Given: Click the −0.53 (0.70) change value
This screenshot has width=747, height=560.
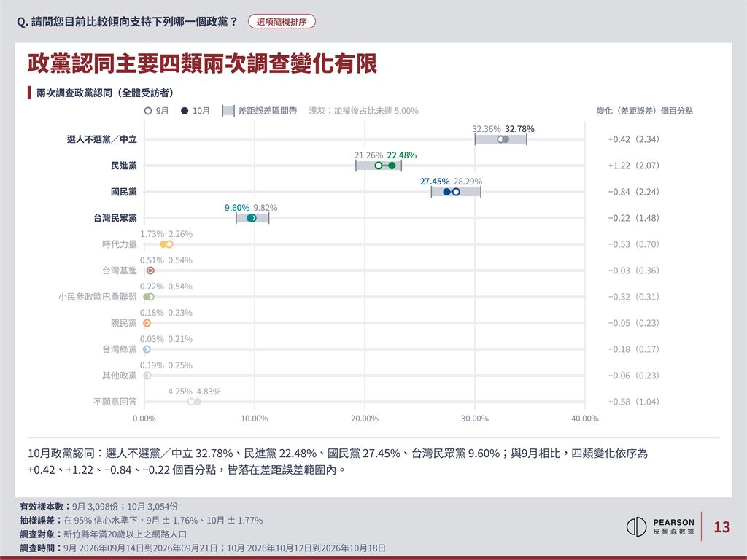Looking at the screenshot, I should [634, 244].
